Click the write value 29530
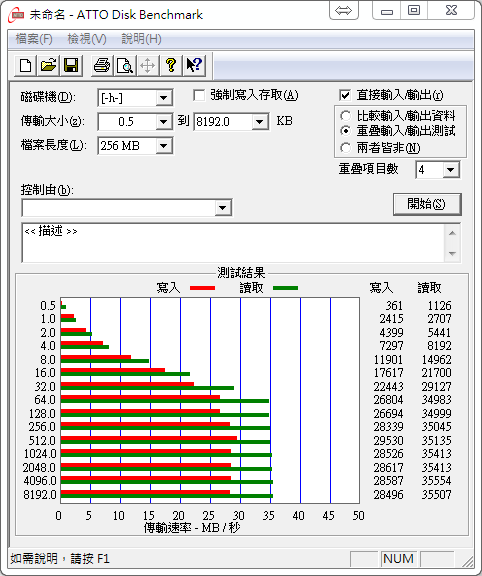 click(388, 440)
